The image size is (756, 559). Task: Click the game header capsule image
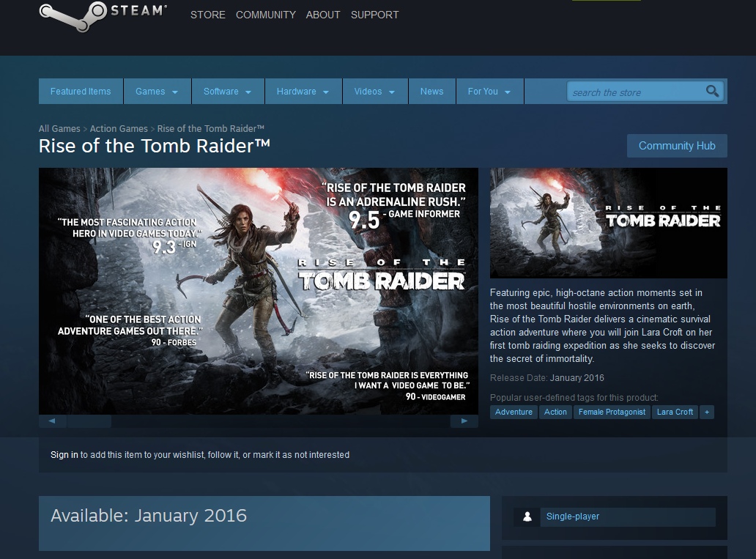coord(609,223)
